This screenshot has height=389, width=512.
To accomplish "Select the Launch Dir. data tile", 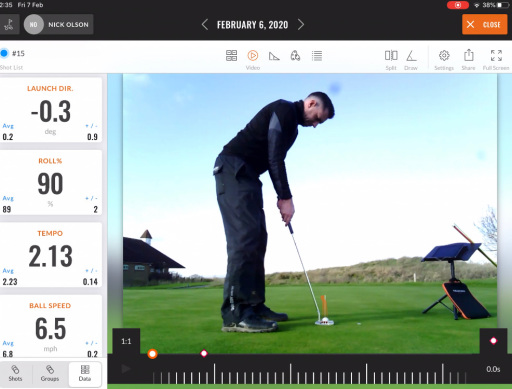I will click(x=50, y=110).
